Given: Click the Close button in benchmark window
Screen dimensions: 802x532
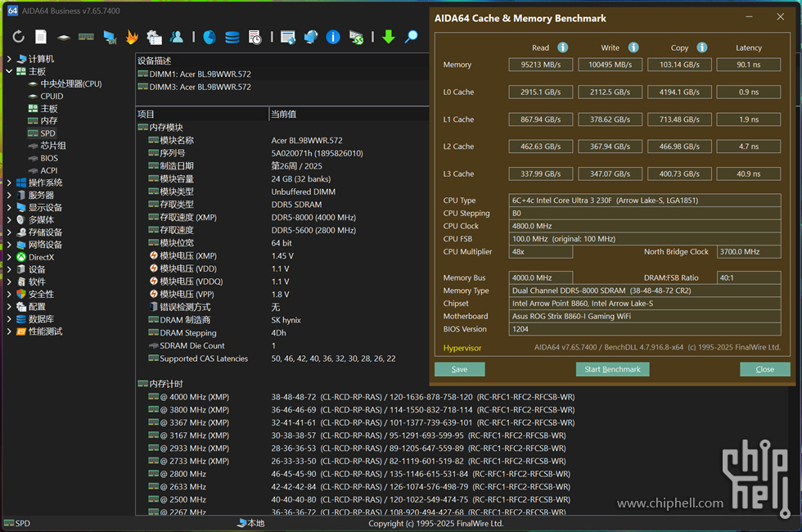Looking at the screenshot, I should [x=764, y=369].
